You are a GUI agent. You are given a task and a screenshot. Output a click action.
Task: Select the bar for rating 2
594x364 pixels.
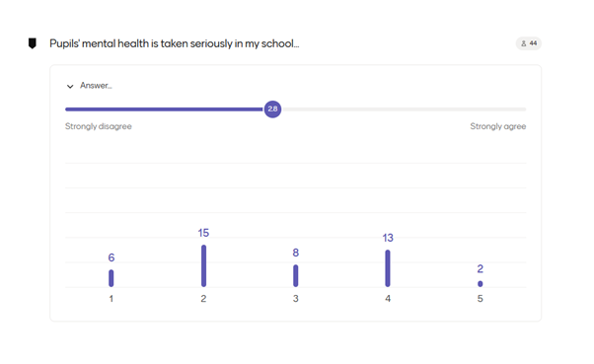pyautogui.click(x=204, y=266)
